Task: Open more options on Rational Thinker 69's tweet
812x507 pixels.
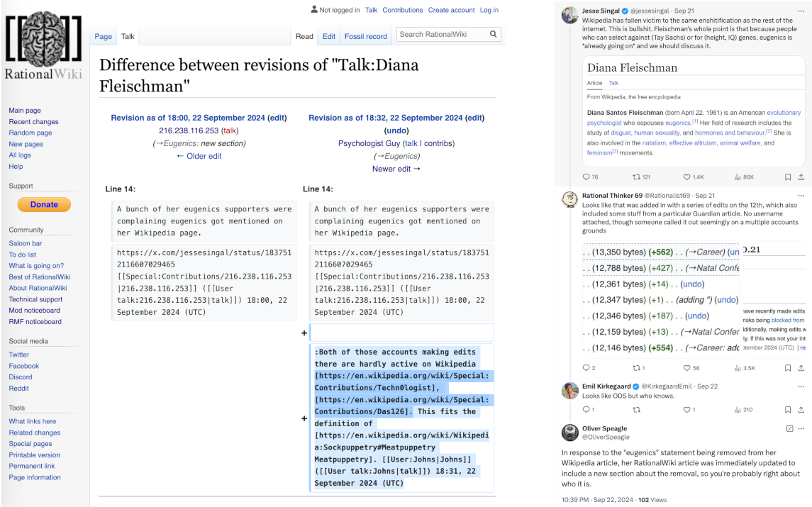Action: (x=801, y=196)
